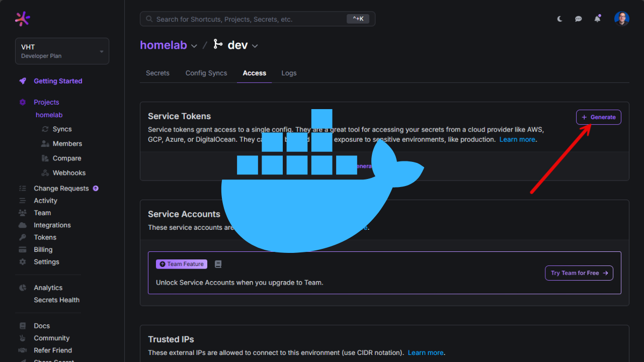Toggle dark mode moon icon
The height and width of the screenshot is (362, 644).
(x=560, y=19)
